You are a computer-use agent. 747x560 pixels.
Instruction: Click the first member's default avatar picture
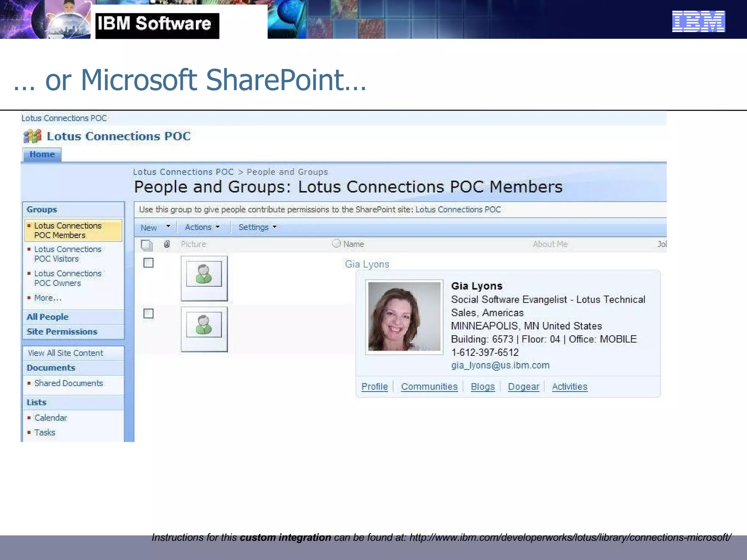pyautogui.click(x=204, y=278)
